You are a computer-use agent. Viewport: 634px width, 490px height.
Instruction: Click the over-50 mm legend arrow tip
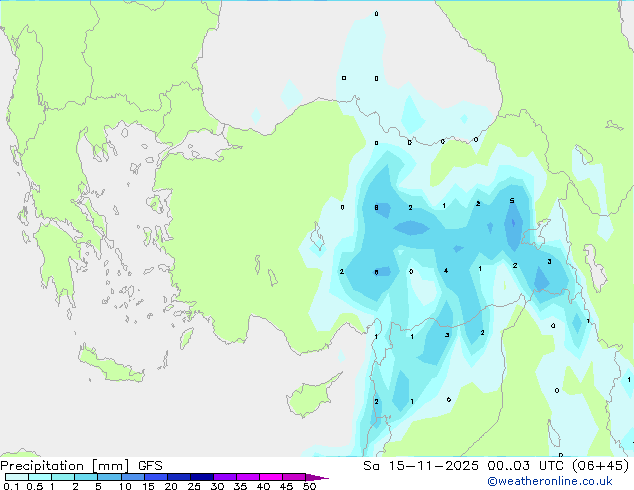[x=317, y=477]
